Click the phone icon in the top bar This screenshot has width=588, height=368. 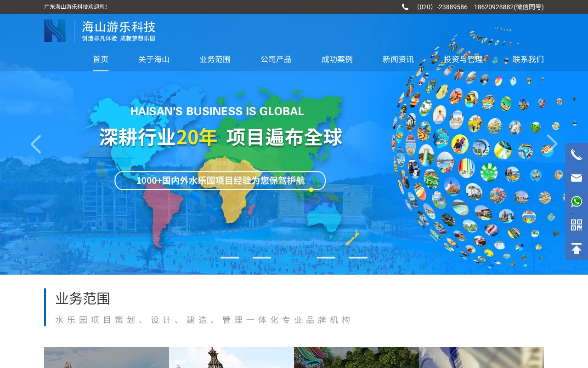click(x=405, y=7)
